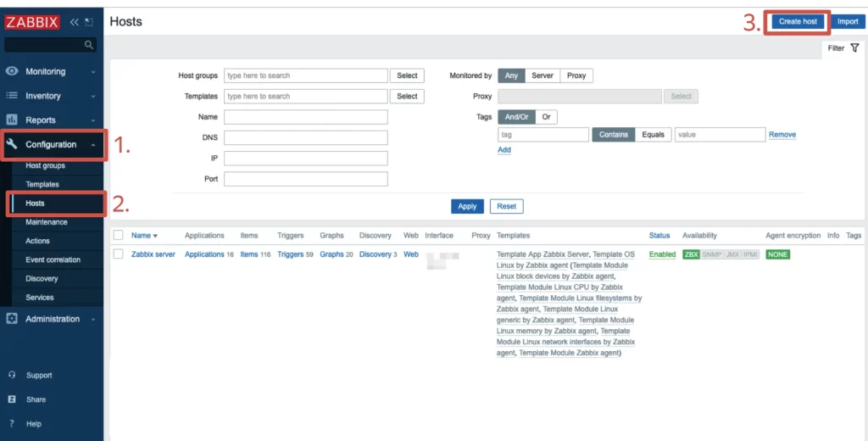Open Host groups submenu item

(46, 165)
